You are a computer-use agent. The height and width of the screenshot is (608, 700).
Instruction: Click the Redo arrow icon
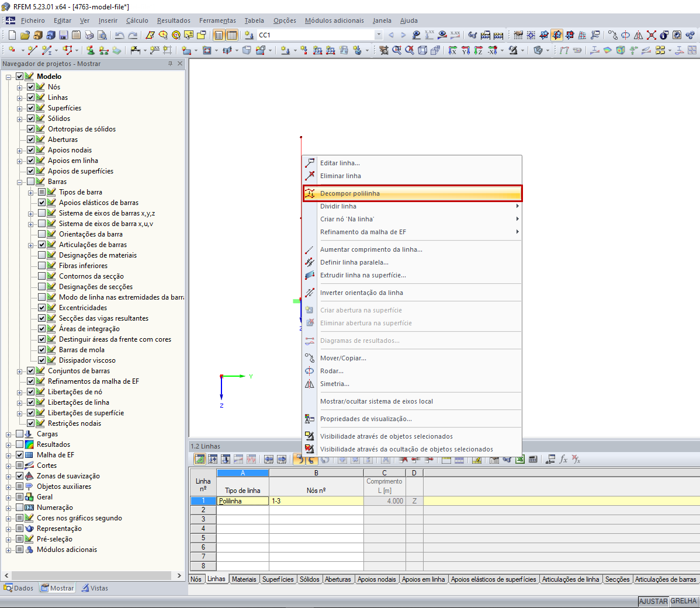click(133, 35)
